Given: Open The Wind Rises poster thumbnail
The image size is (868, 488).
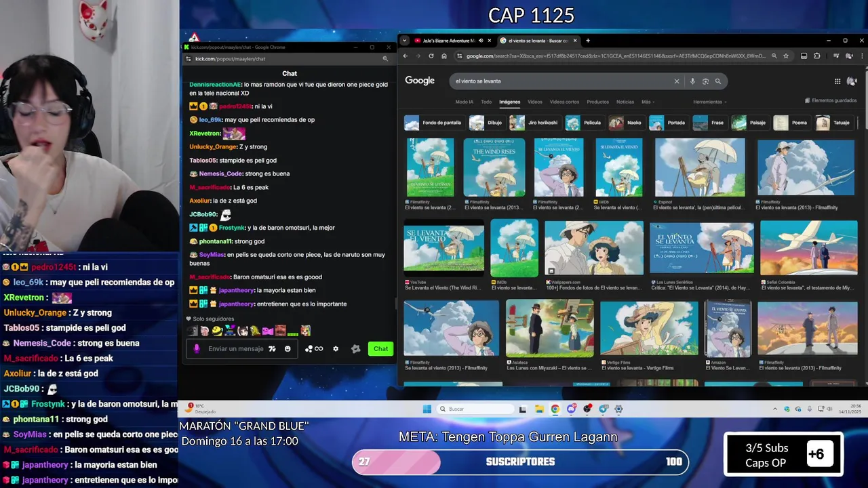Looking at the screenshot, I should pos(494,167).
